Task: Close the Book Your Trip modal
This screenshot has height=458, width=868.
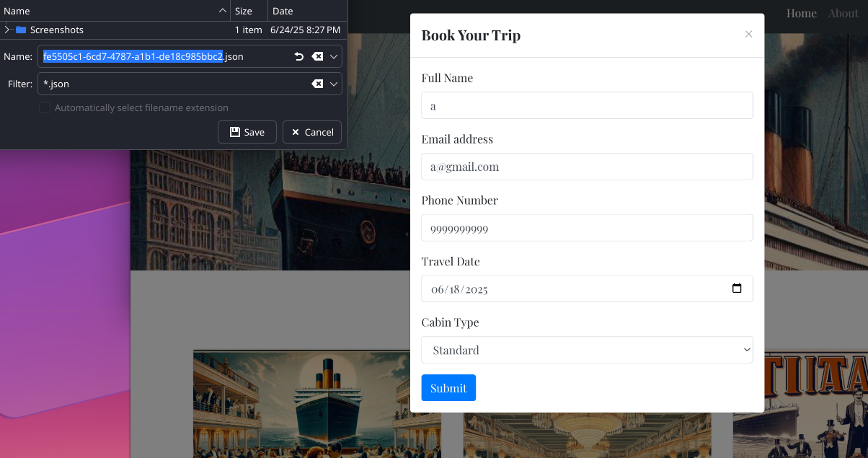Action: tap(748, 34)
